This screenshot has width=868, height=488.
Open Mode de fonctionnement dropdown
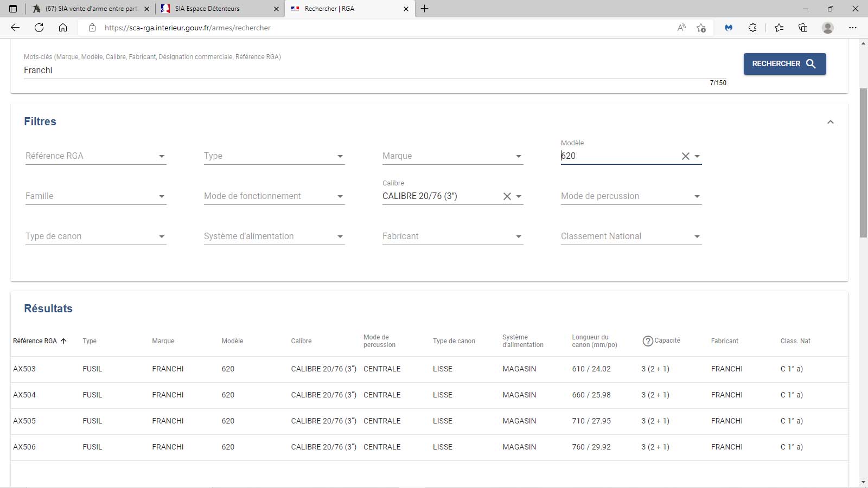click(x=274, y=196)
